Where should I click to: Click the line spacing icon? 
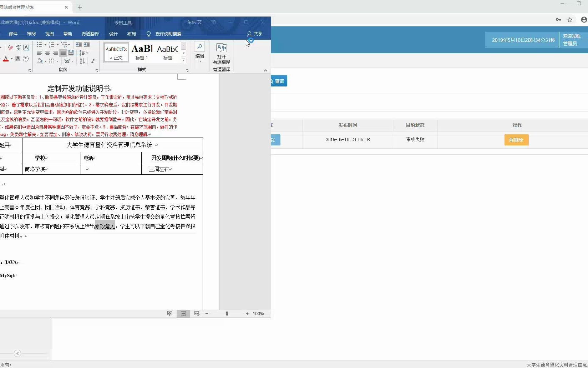[x=82, y=53]
